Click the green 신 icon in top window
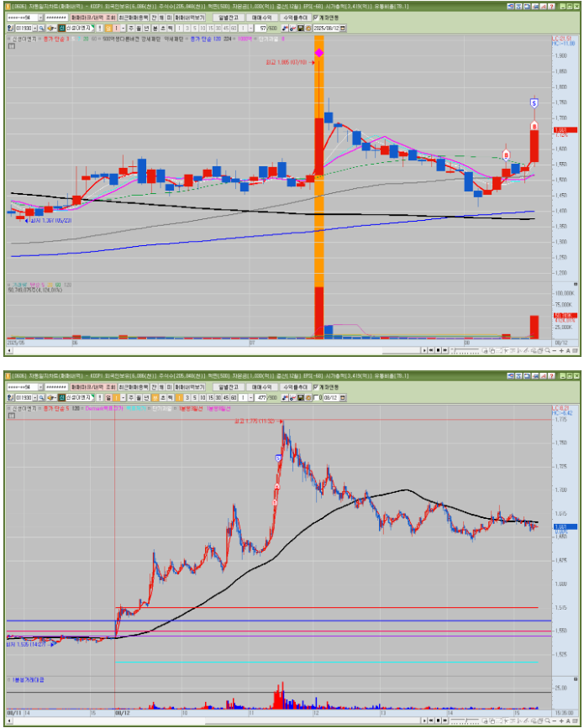Viewport: 584px width, 728px height. [61, 29]
